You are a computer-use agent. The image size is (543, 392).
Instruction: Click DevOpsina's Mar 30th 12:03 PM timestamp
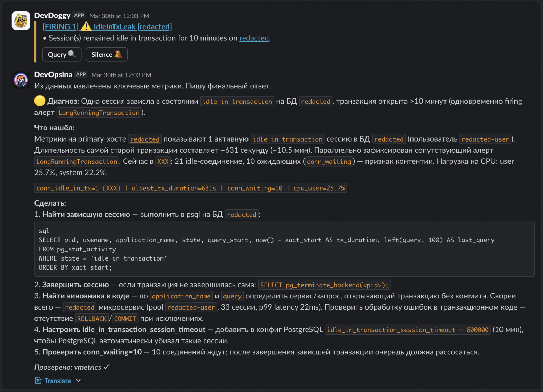tap(121, 75)
